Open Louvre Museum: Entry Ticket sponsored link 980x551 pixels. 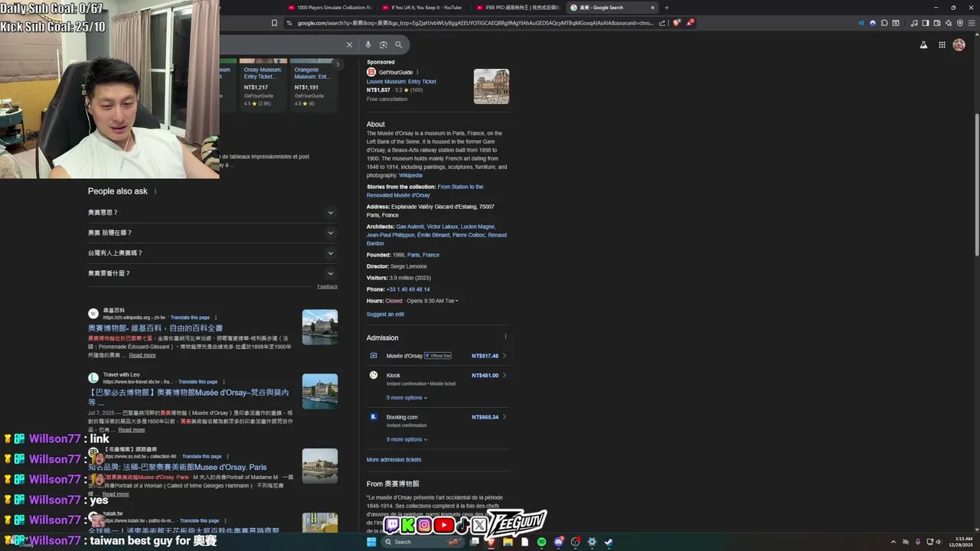point(401,82)
